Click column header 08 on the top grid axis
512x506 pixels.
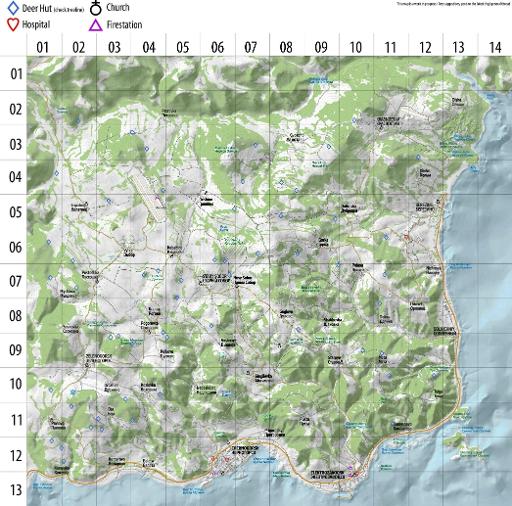click(286, 47)
